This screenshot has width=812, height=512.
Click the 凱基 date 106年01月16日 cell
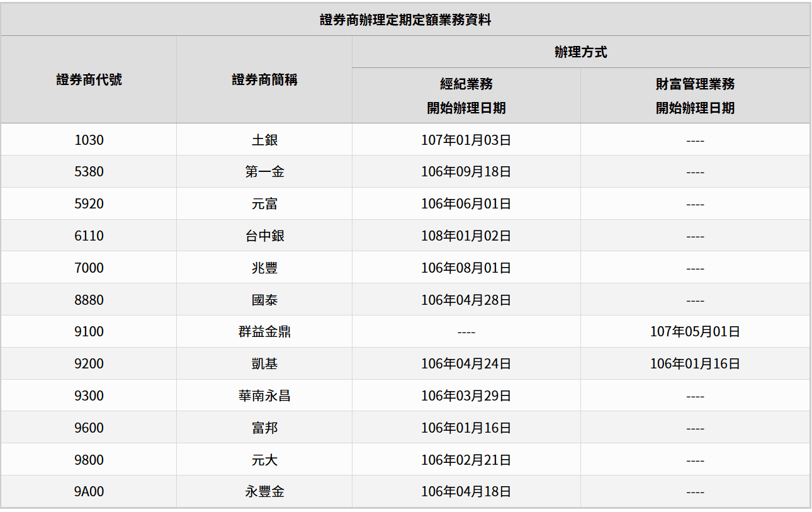[696, 363]
